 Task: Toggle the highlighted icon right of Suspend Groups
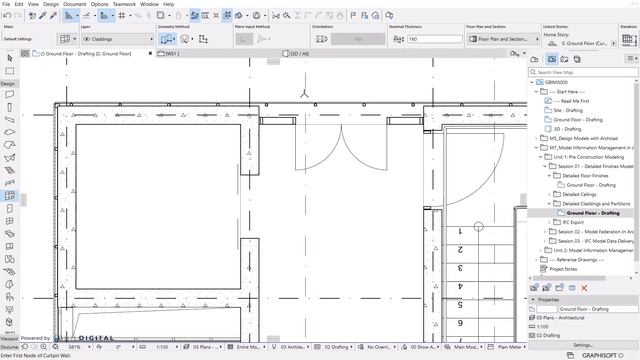(x=227, y=16)
